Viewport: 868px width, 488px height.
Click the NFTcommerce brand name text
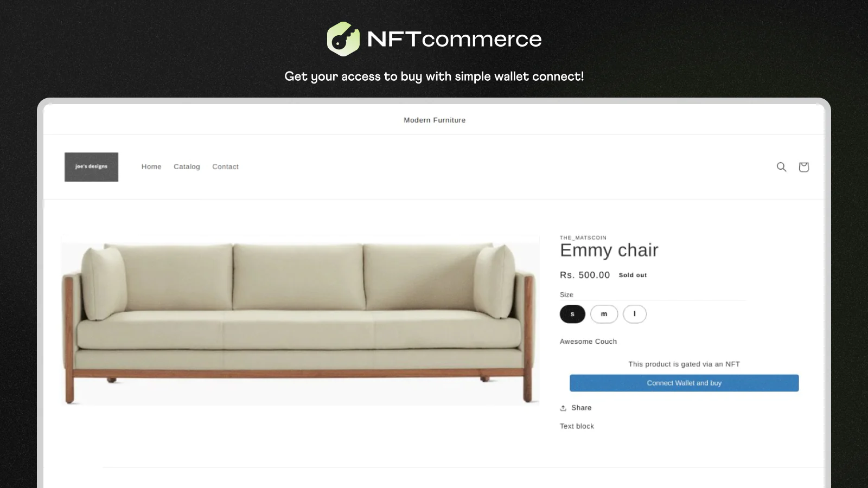pos(454,39)
